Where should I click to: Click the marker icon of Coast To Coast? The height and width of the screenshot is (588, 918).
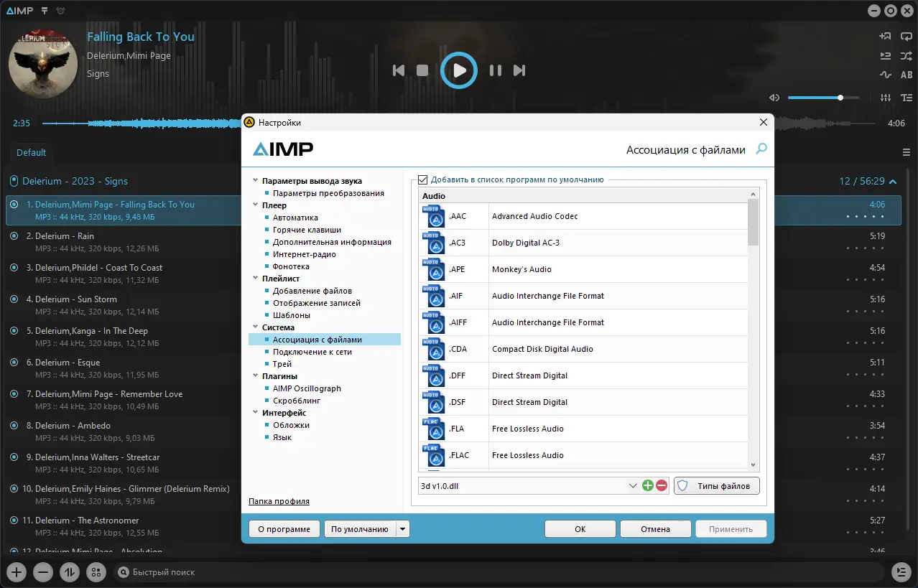click(14, 267)
